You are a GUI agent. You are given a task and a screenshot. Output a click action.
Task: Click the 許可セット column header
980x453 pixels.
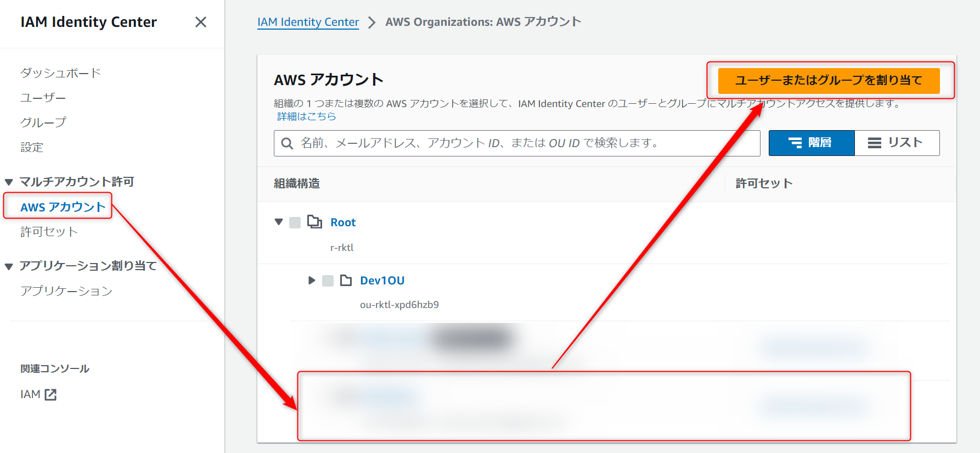pyautogui.click(x=764, y=183)
